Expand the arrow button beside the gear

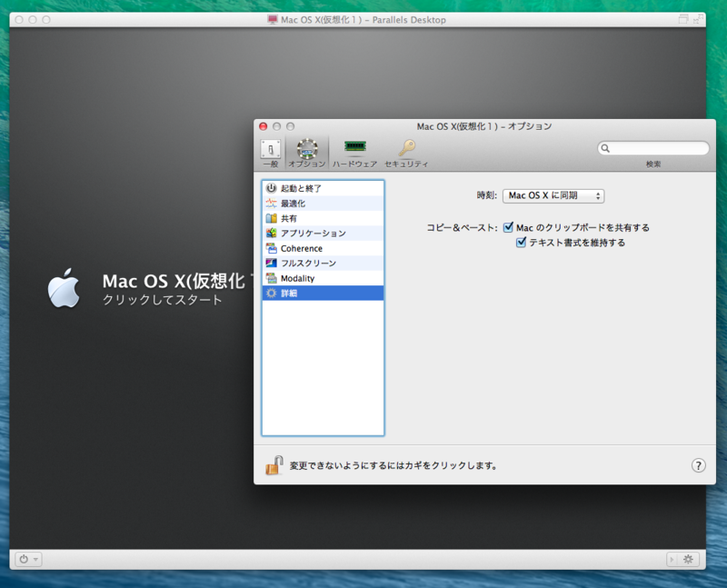672,559
